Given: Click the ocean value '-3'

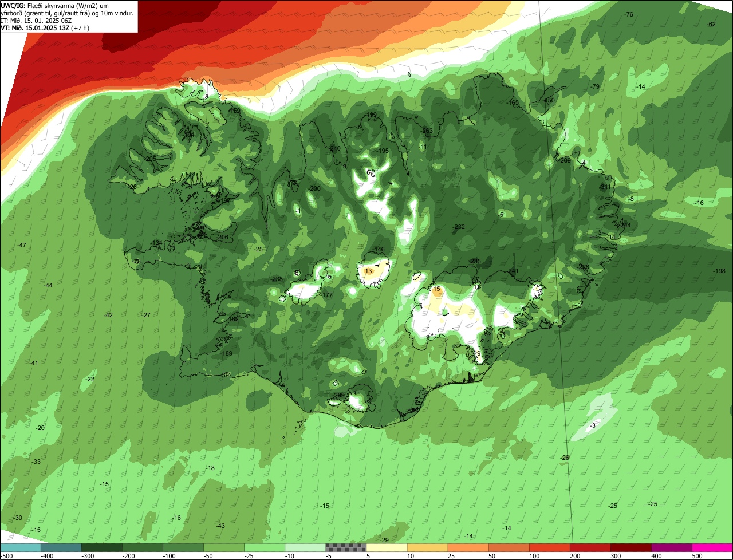Looking at the screenshot, I should pos(593,425).
